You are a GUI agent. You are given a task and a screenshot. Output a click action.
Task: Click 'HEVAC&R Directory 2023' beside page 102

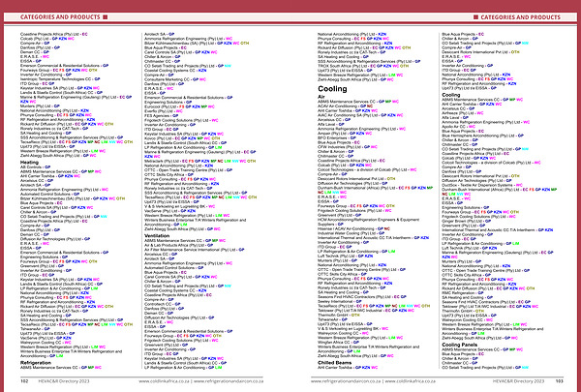[x=64, y=381]
